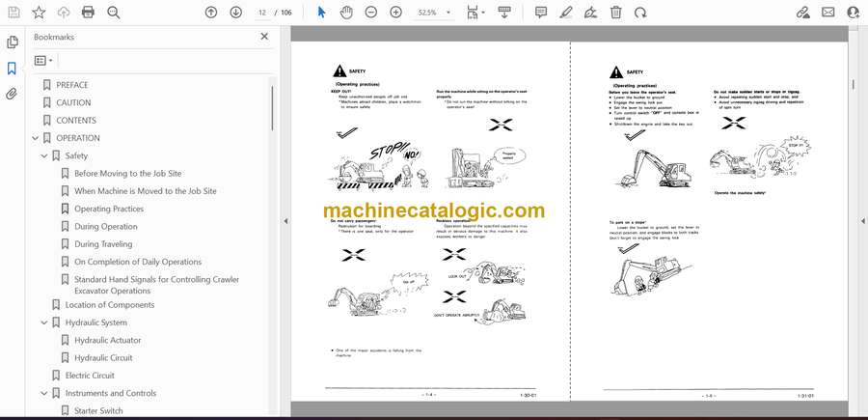
Task: Toggle the Bookmarks panel icon
Action: (x=12, y=69)
